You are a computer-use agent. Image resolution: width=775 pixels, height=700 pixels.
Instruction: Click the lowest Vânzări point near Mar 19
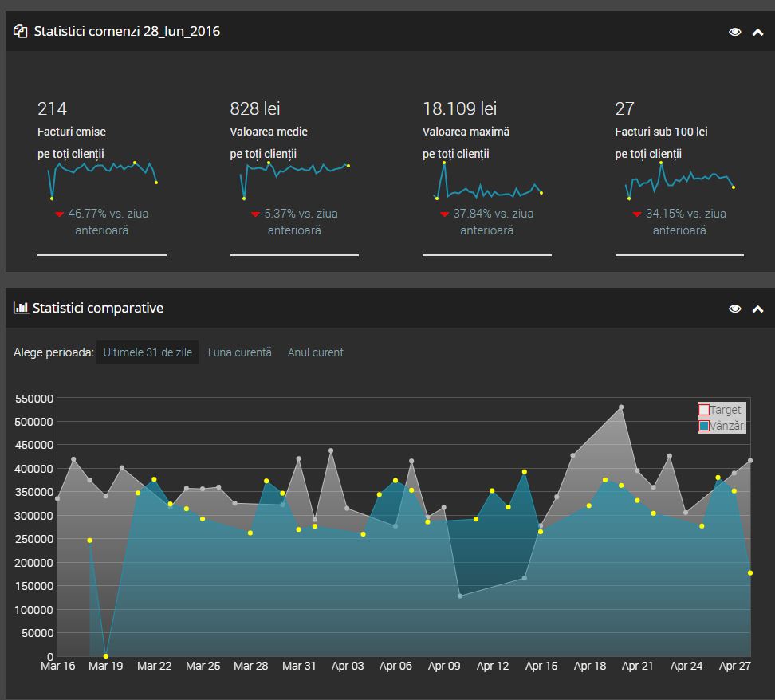[106, 655]
